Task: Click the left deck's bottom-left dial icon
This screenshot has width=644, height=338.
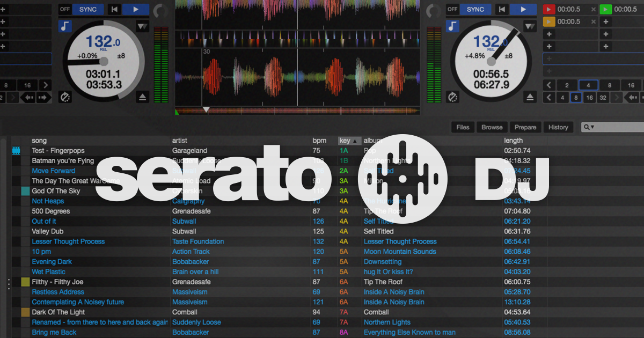Action: click(x=65, y=97)
